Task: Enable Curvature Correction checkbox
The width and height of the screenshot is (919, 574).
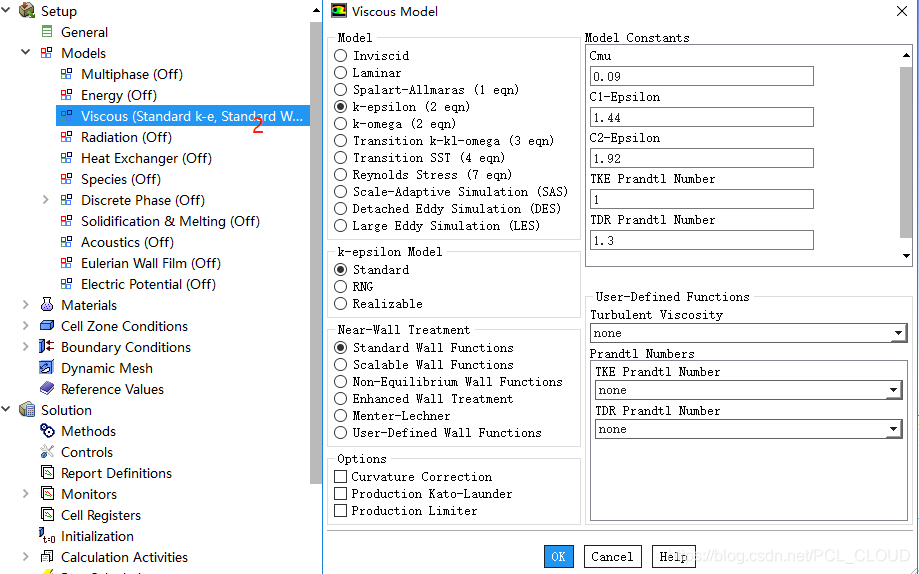Action: (x=341, y=477)
